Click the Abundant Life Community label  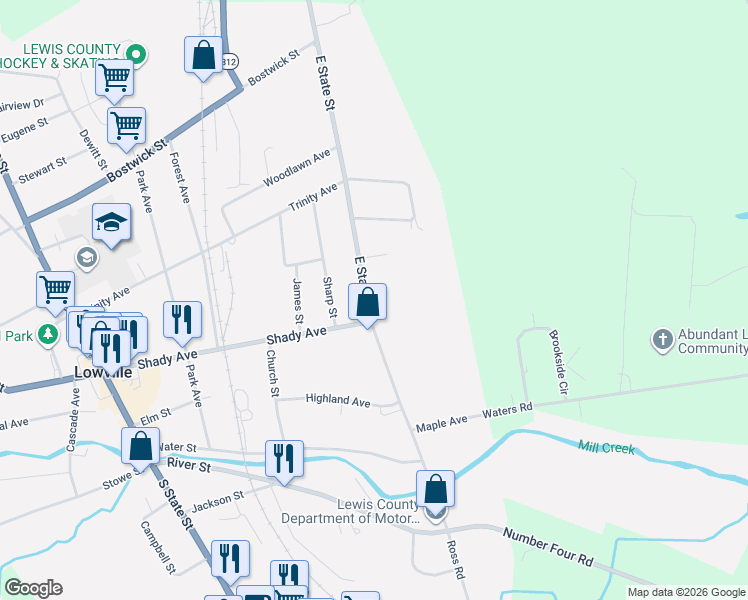[x=713, y=341]
